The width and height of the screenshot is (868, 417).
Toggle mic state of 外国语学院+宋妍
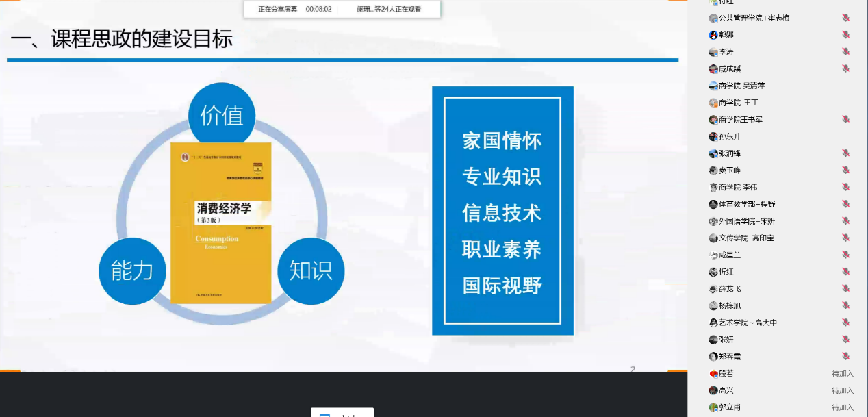point(845,221)
